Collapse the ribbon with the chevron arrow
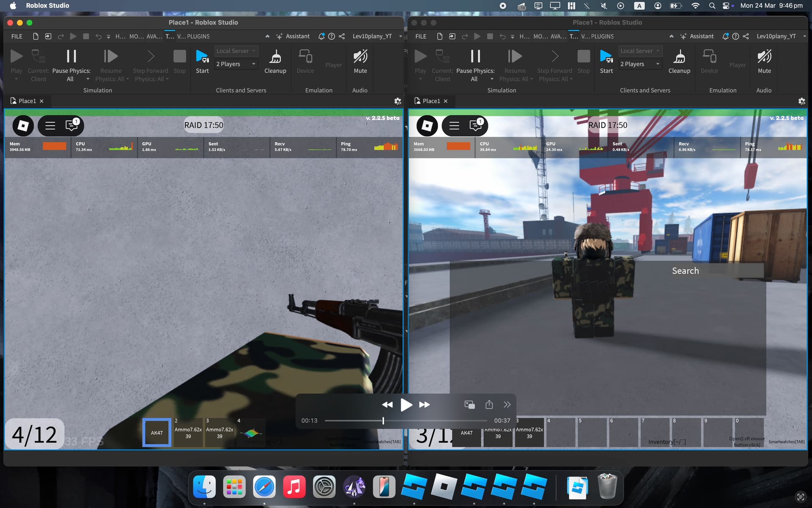The width and height of the screenshot is (812, 508). tap(267, 36)
